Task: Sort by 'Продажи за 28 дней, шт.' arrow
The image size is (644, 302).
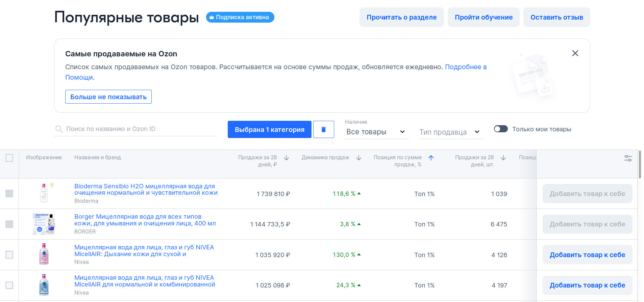Action: click(503, 158)
